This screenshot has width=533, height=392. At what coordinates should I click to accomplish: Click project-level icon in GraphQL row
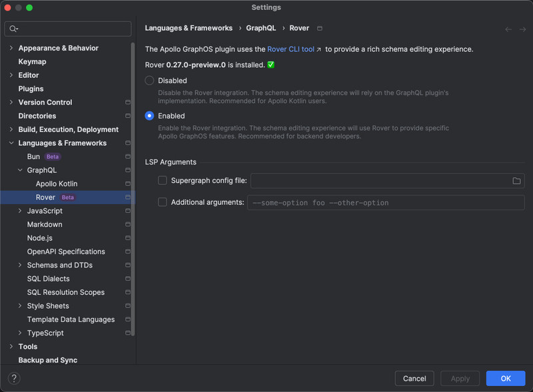128,170
